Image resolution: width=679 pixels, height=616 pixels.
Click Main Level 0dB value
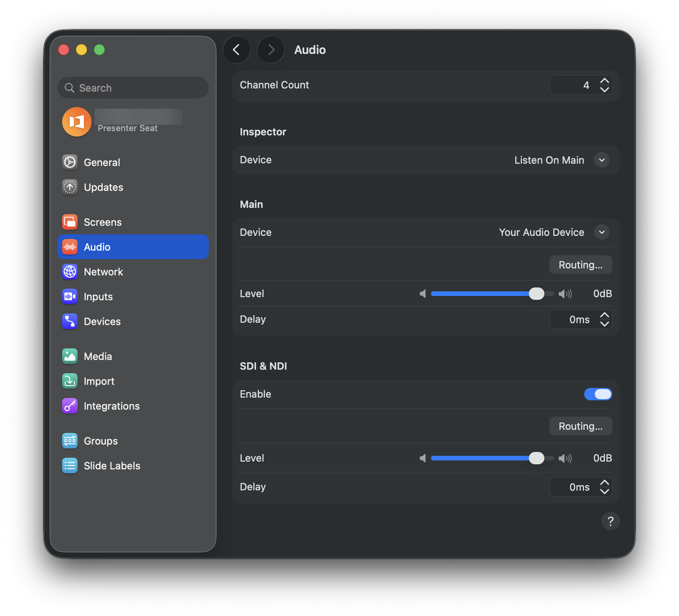coord(603,294)
